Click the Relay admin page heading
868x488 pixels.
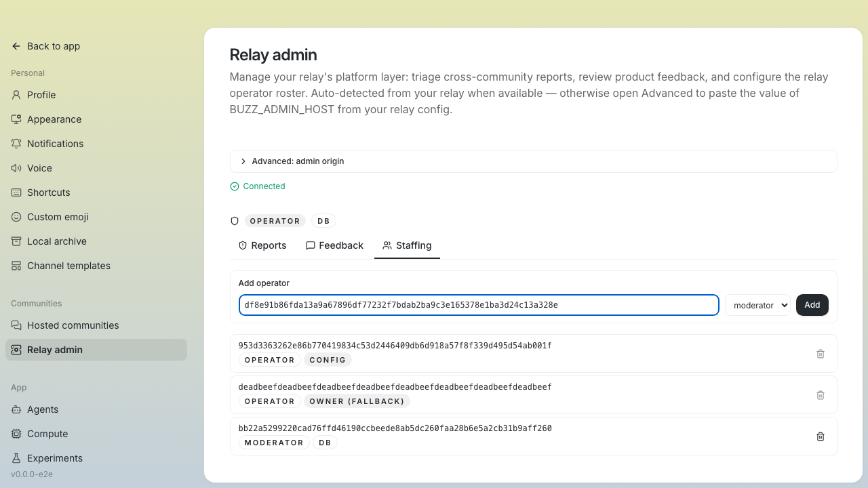(x=273, y=55)
